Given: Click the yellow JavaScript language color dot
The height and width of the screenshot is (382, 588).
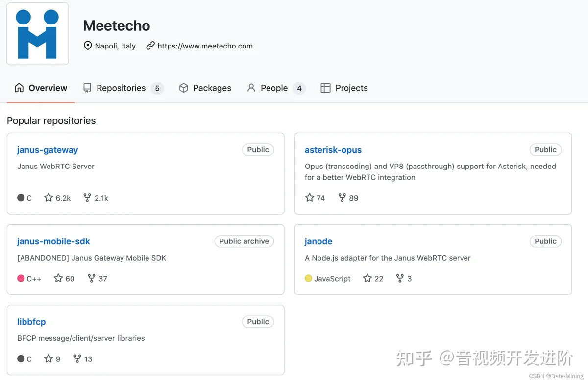Looking at the screenshot, I should pyautogui.click(x=309, y=278).
